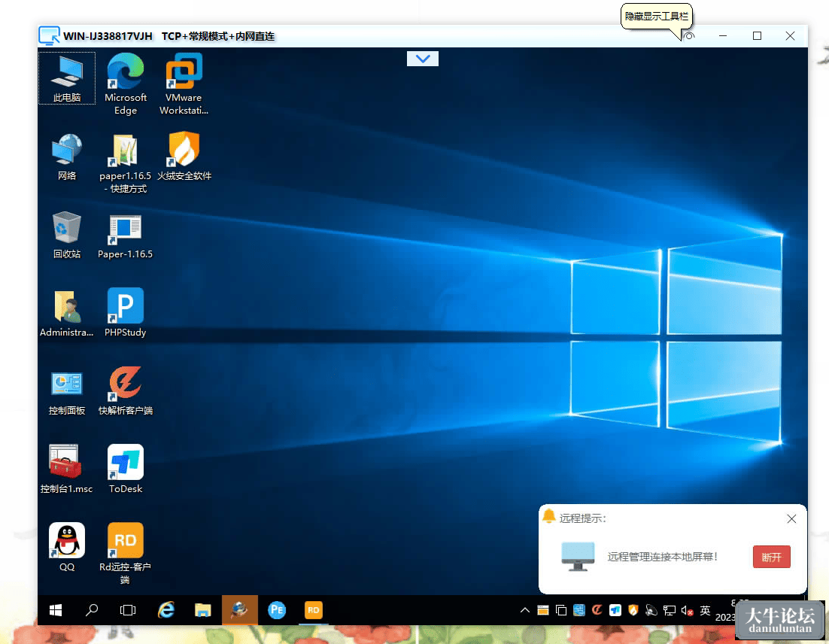Select the 控制台1.msc desktop icon

tap(67, 469)
